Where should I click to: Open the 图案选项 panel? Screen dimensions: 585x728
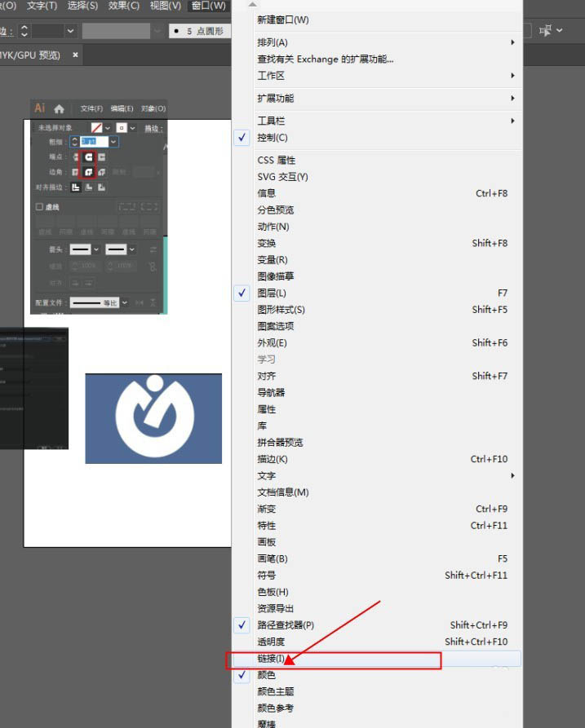377,326
